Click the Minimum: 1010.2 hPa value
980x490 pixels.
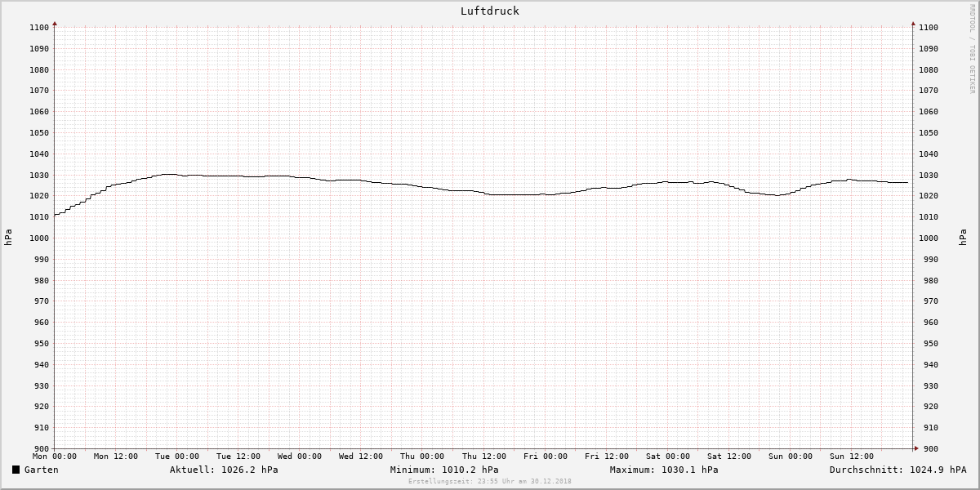(444, 470)
